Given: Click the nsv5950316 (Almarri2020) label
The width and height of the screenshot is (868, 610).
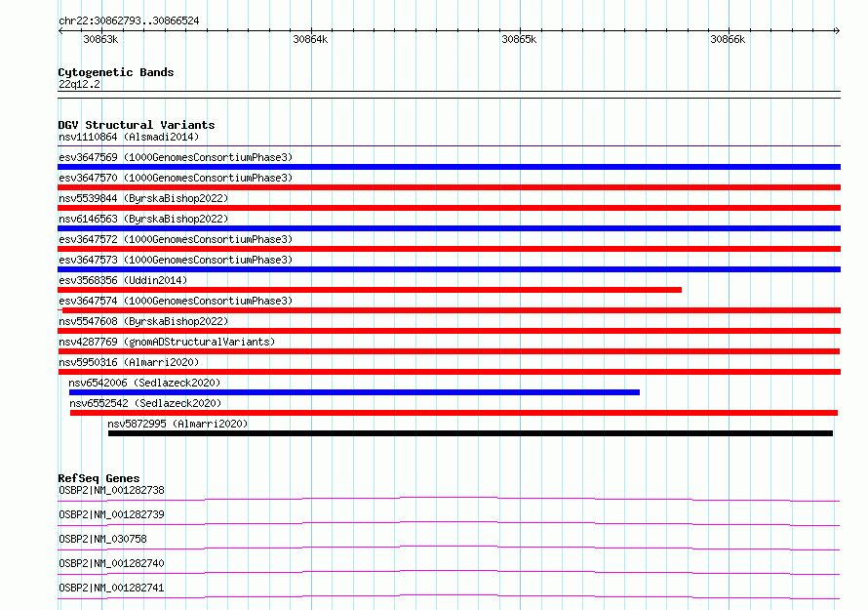Looking at the screenshot, I should 129,362.
